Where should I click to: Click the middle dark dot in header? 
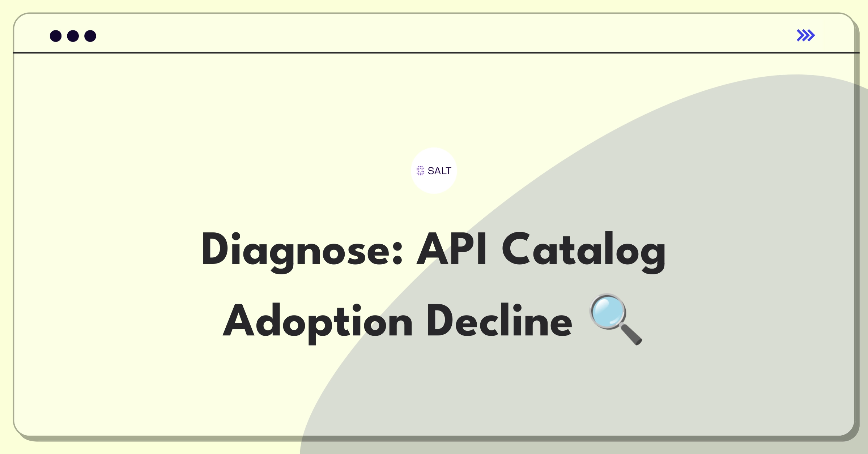(73, 36)
